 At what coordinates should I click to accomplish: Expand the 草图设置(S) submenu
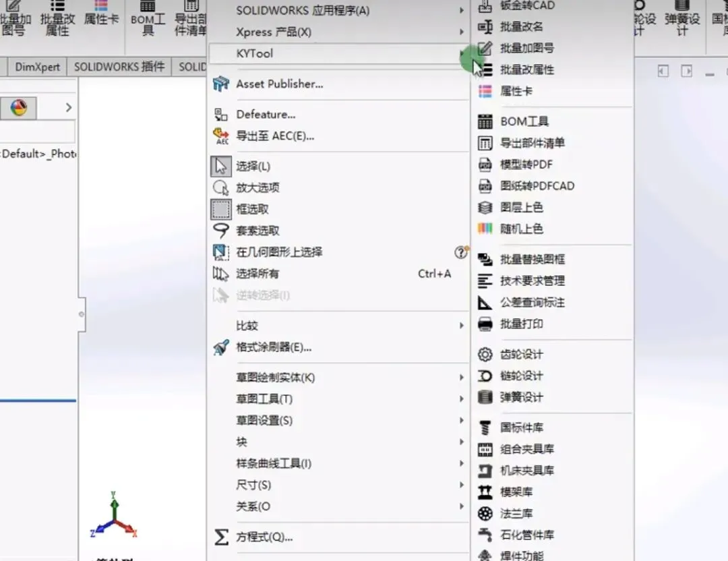tap(339, 420)
